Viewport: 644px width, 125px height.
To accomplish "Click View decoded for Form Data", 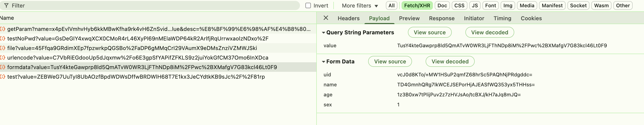I will tap(450, 62).
